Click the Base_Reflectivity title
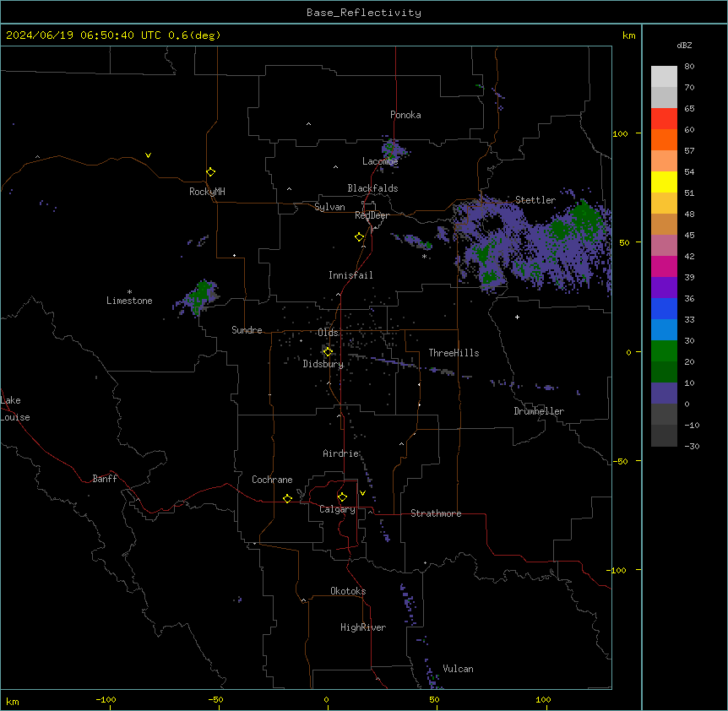 pos(364,13)
